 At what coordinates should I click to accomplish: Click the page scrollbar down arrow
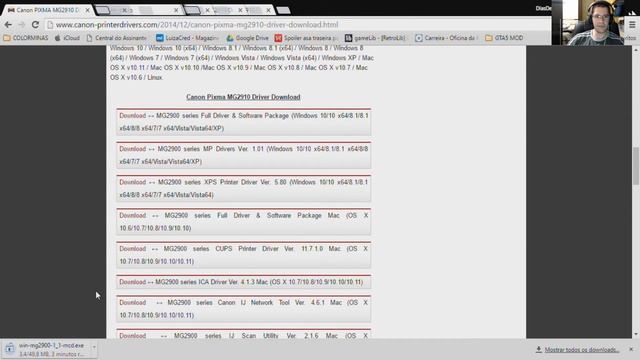(x=636, y=334)
